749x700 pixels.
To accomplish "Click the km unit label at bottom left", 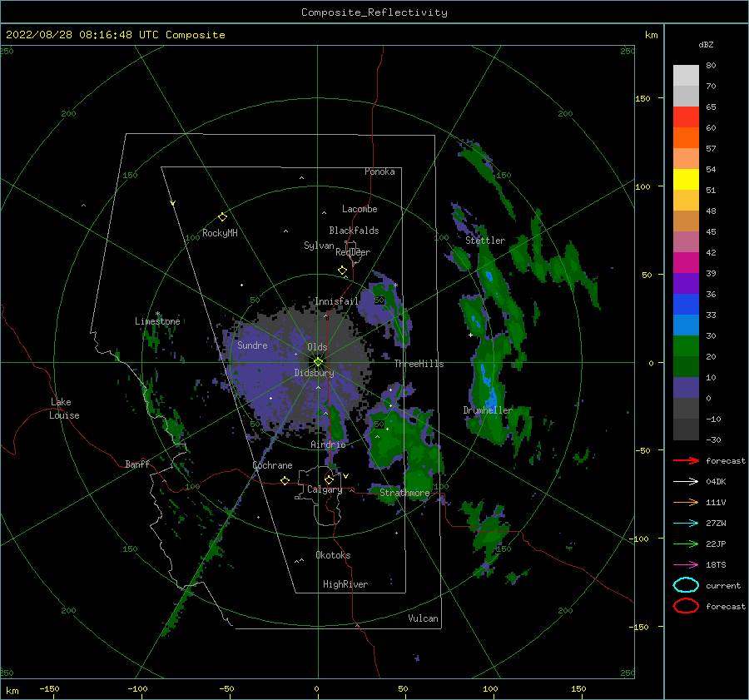I will 12,691.
